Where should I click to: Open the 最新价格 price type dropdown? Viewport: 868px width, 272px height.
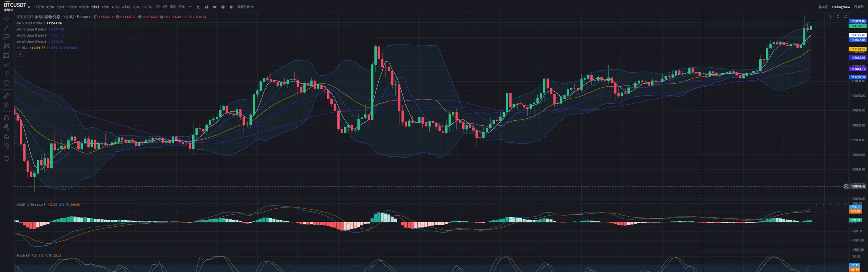coord(245,7)
